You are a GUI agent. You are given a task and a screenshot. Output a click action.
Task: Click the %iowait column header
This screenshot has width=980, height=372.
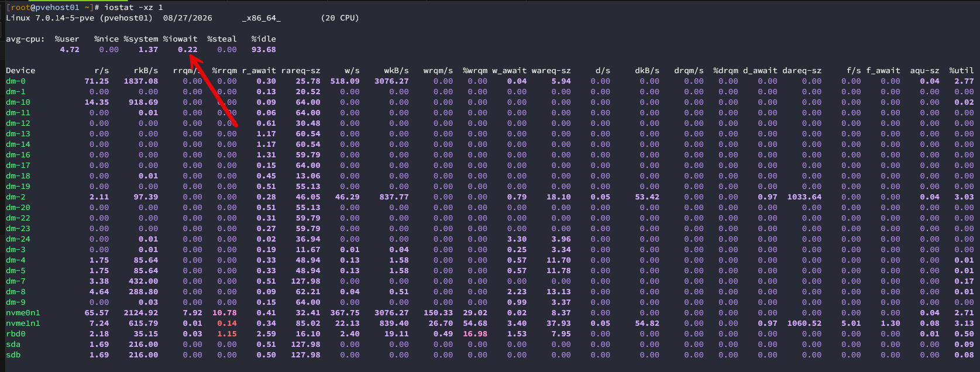180,39
